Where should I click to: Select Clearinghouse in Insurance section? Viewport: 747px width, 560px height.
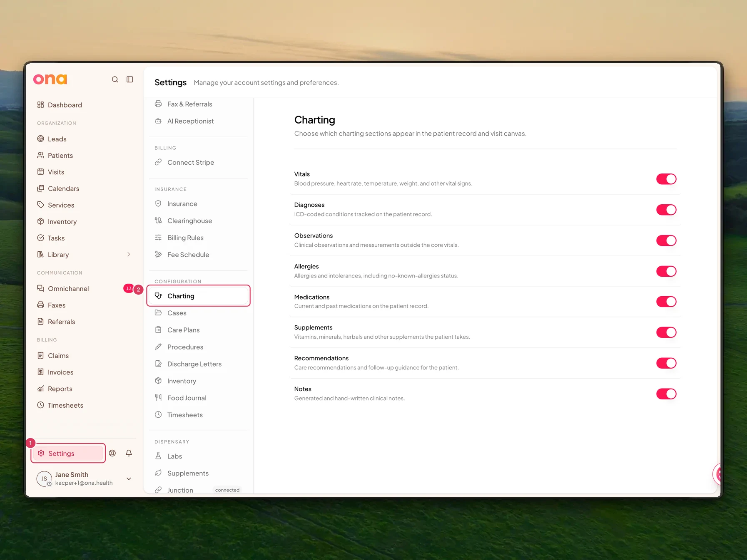pos(199,221)
